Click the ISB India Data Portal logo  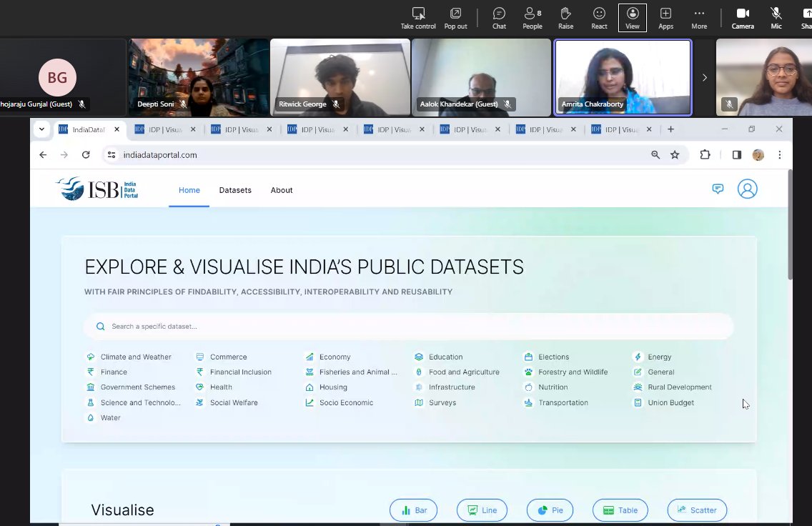(96, 189)
